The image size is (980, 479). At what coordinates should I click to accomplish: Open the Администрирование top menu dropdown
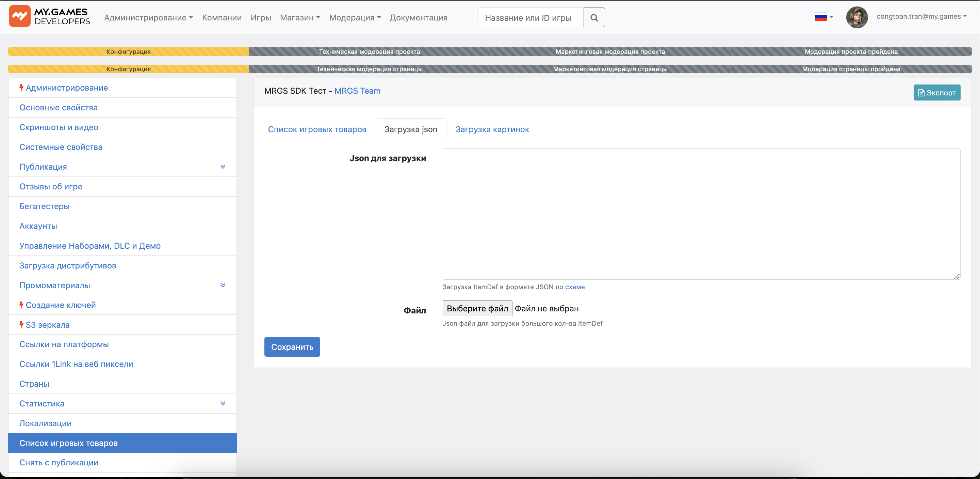point(148,17)
